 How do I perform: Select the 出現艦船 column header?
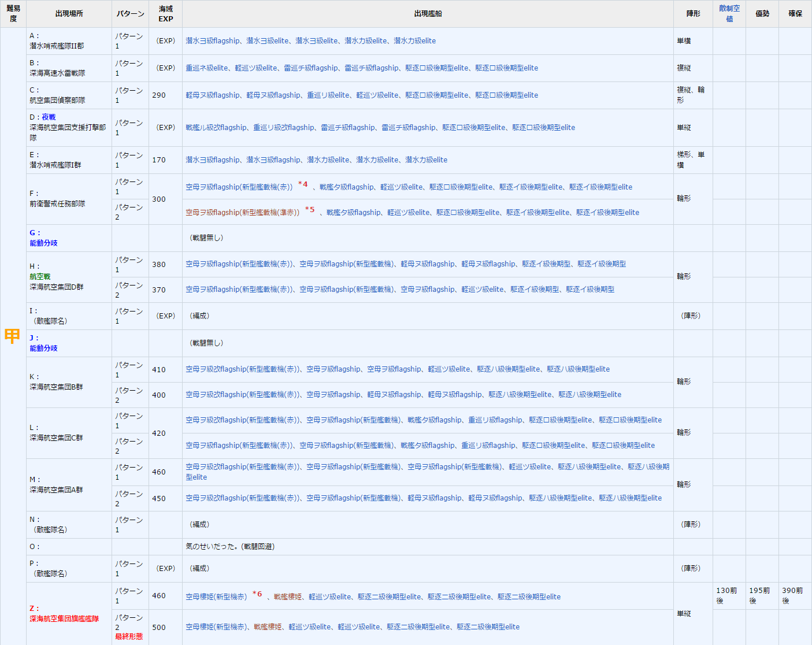[x=428, y=14]
